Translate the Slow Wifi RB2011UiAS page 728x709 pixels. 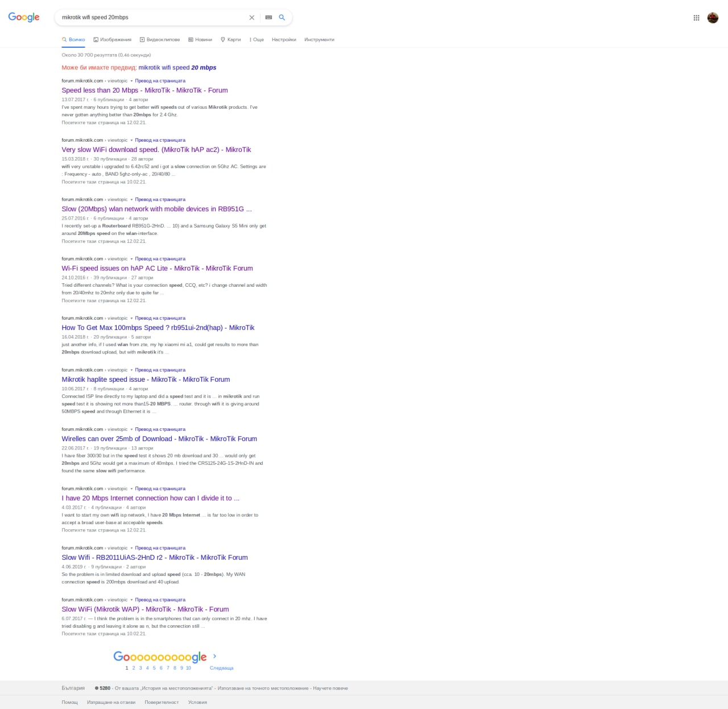tap(160, 548)
